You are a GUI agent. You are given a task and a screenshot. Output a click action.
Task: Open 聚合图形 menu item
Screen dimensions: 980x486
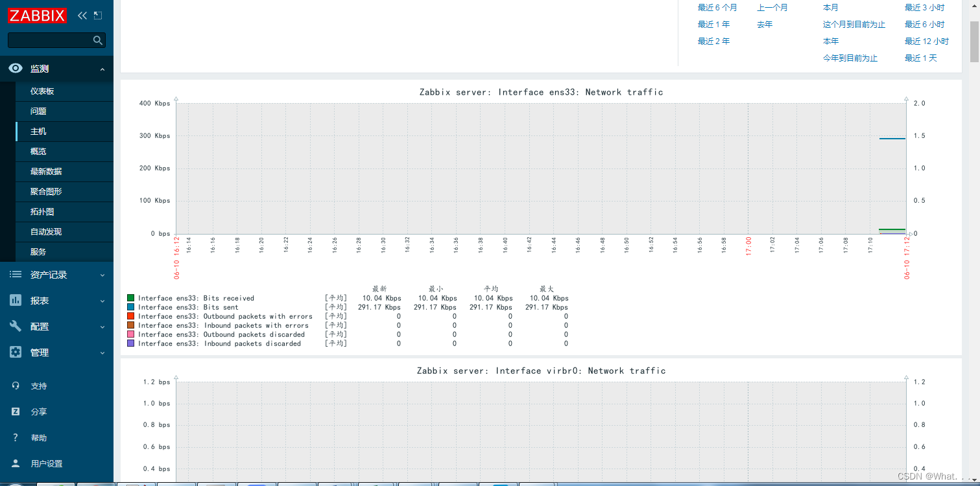click(x=64, y=192)
